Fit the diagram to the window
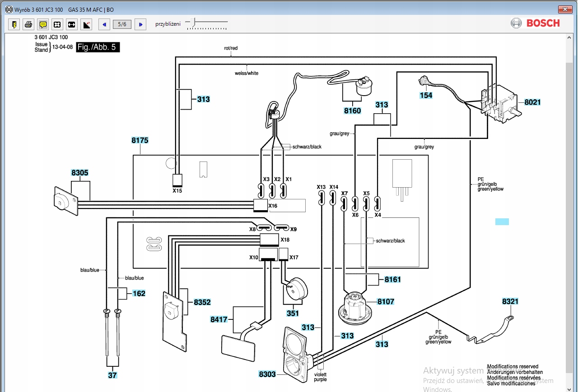Image resolution: width=578 pixels, height=392 pixels. (x=57, y=24)
